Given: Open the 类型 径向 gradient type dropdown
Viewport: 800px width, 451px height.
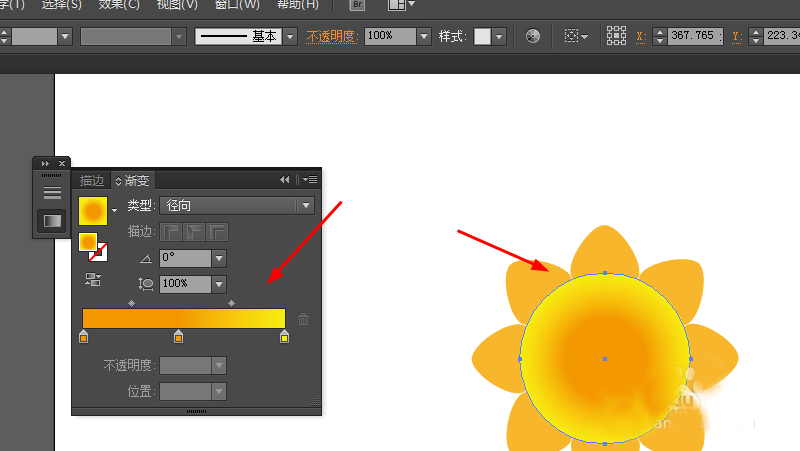Looking at the screenshot, I should [x=237, y=206].
